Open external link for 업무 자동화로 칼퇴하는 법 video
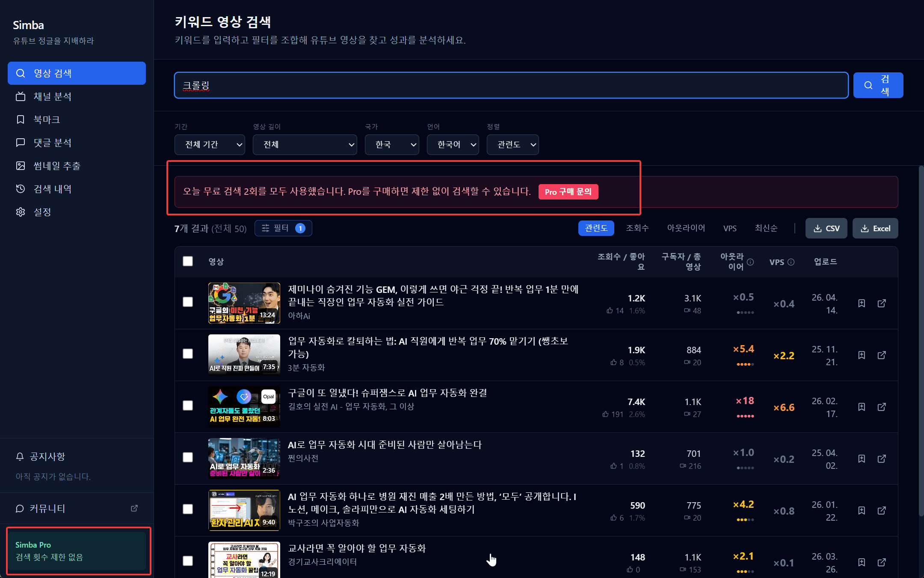The height and width of the screenshot is (578, 924). coord(882,355)
